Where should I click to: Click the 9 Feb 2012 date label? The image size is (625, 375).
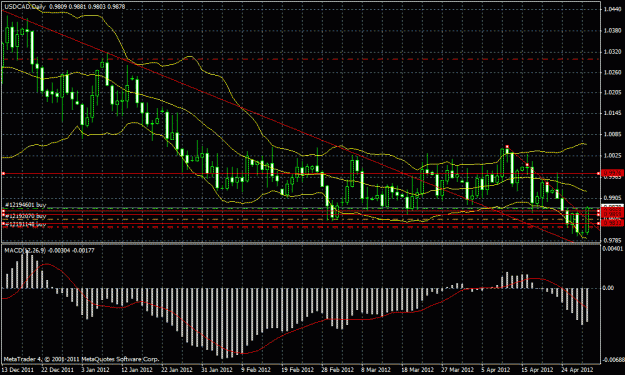pyautogui.click(x=255, y=369)
